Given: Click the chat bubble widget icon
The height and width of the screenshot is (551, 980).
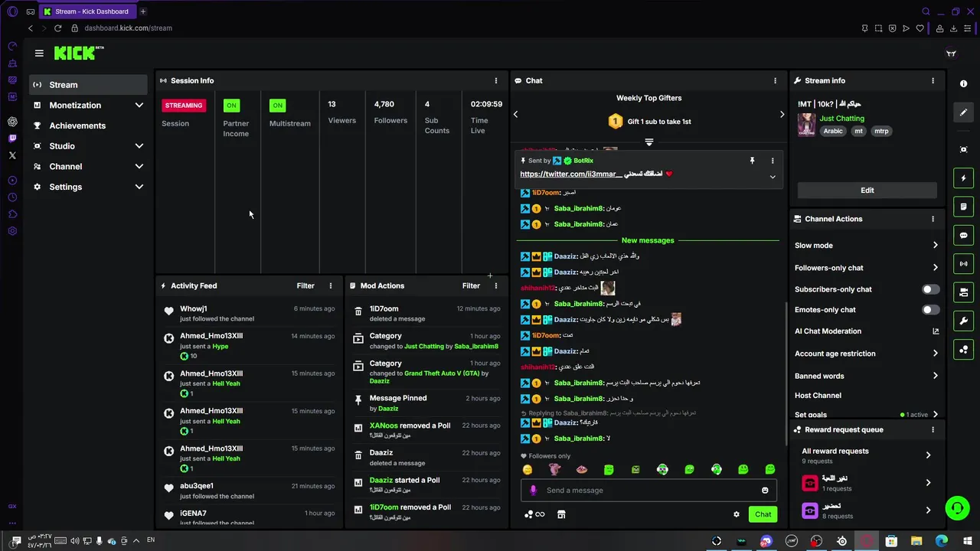Looking at the screenshot, I should click(964, 236).
